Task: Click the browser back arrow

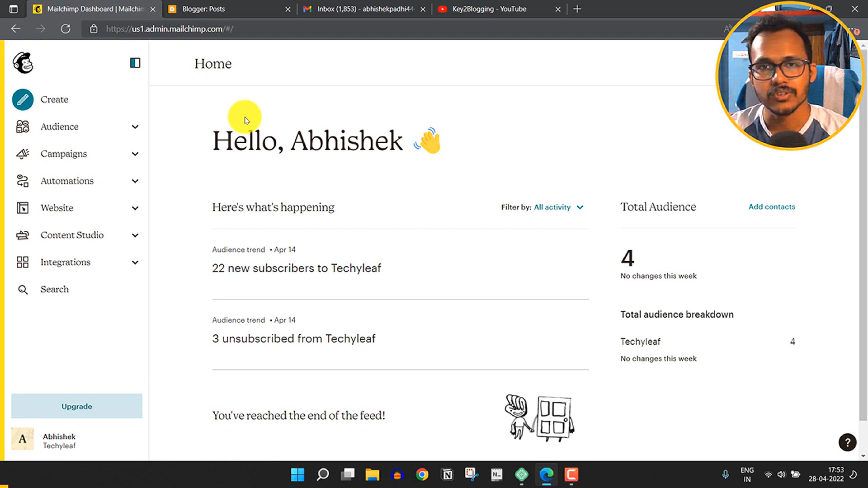Action: [x=16, y=29]
